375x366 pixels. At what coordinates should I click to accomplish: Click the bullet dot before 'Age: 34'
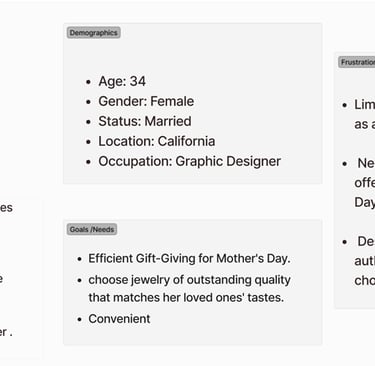[88, 82]
